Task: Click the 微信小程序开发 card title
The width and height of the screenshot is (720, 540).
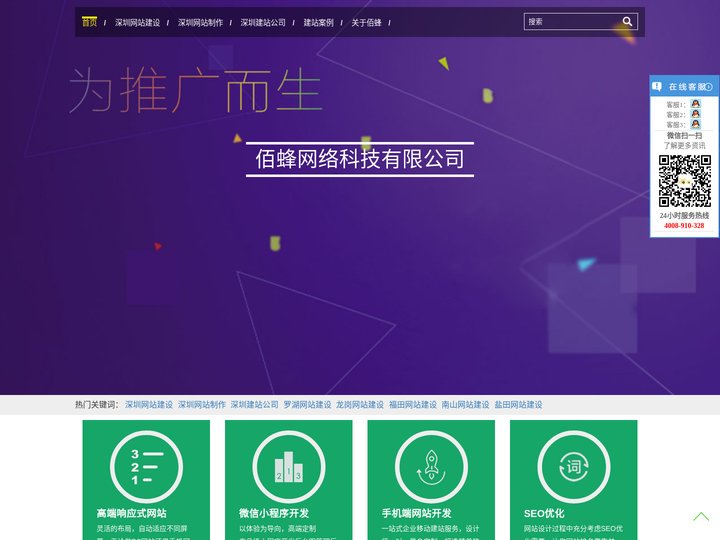Action: 274,513
